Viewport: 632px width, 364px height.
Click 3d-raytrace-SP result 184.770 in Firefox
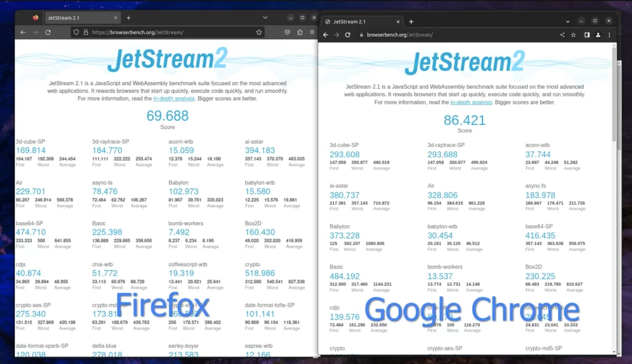point(107,151)
